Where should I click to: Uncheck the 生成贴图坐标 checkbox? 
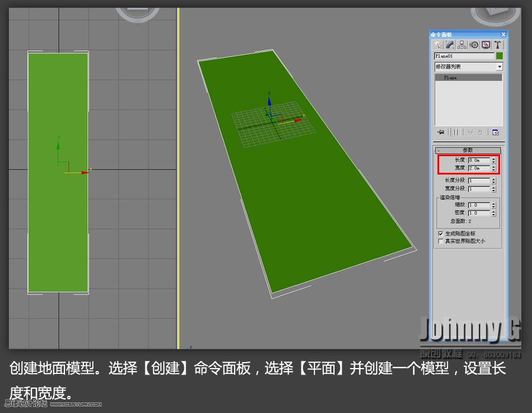click(x=441, y=233)
